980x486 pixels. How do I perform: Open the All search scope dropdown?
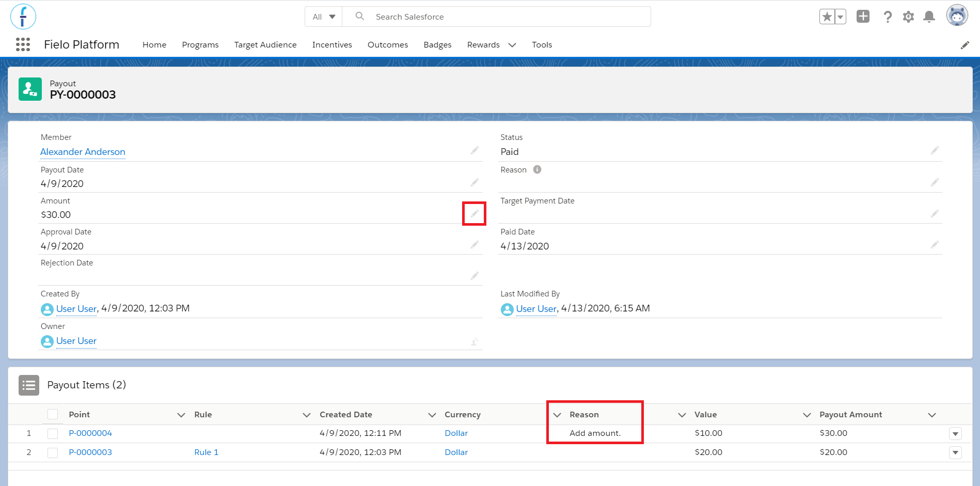(324, 17)
